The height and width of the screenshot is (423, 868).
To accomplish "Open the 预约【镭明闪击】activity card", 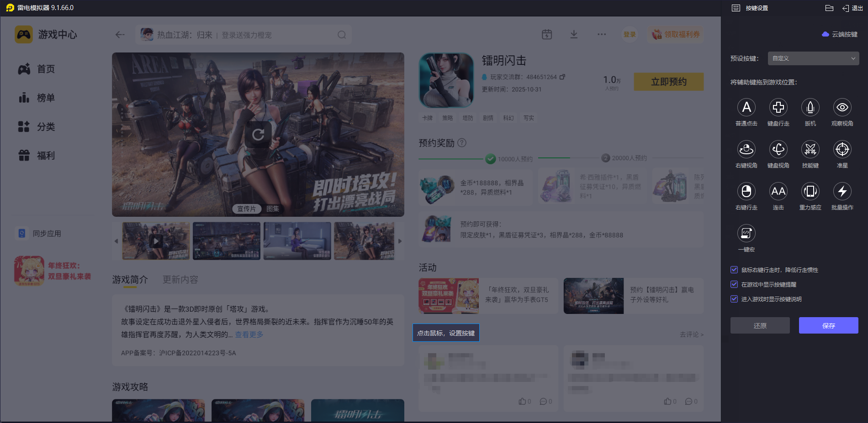I will pos(634,296).
